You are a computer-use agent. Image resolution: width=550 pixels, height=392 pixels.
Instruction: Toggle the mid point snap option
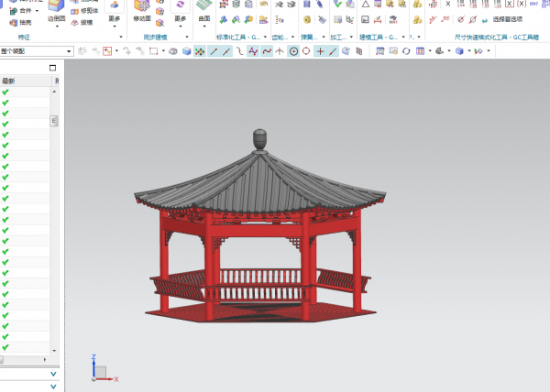tap(226, 51)
